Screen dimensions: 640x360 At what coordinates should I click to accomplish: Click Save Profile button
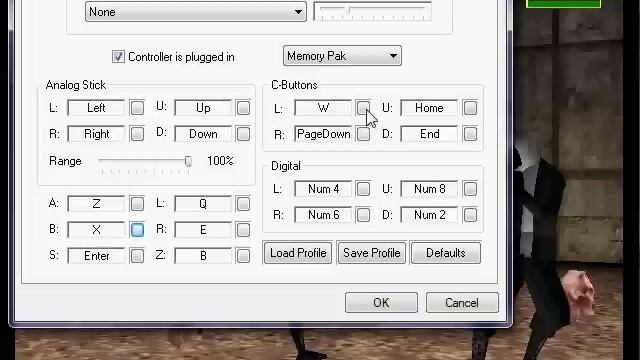(x=372, y=253)
